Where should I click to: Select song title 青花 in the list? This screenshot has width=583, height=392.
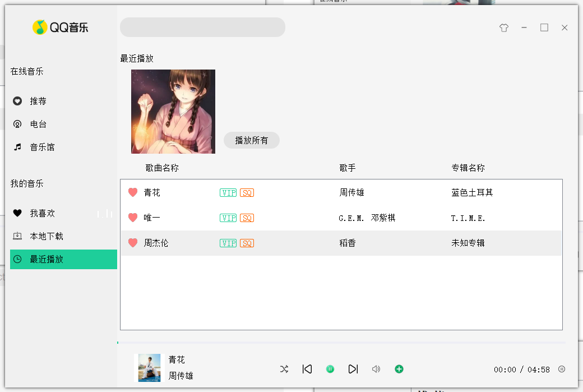(152, 193)
